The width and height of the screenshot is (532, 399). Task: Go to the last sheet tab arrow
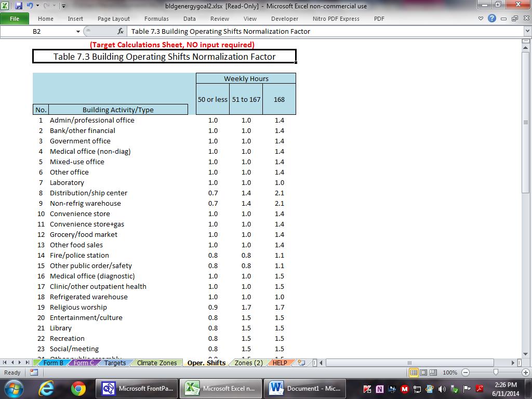[27, 363]
